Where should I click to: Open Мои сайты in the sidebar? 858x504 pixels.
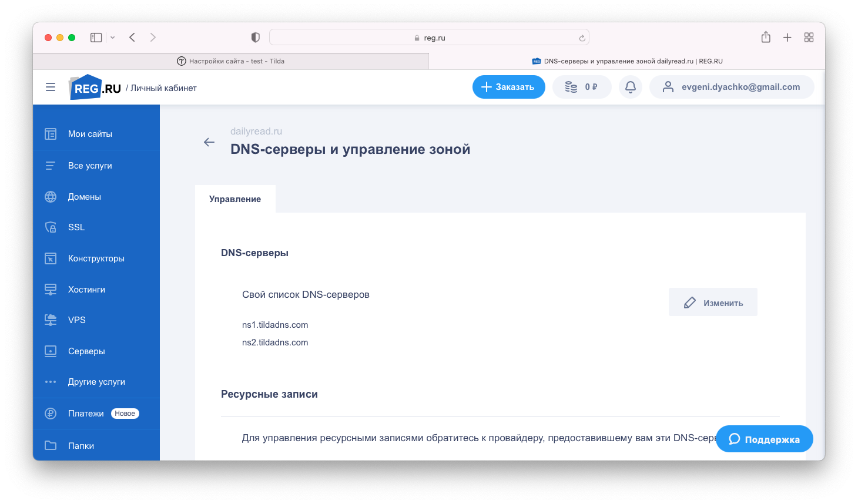pyautogui.click(x=90, y=134)
